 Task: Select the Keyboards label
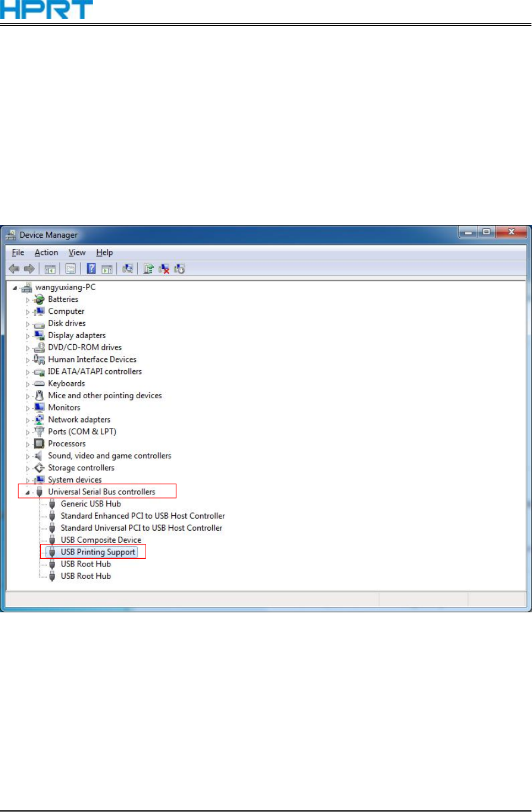[66, 383]
